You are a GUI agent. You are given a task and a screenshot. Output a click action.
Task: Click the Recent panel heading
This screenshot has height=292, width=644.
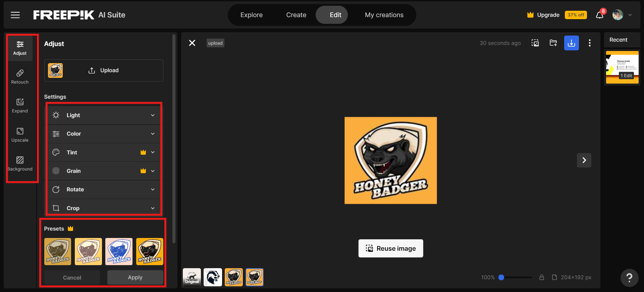618,40
